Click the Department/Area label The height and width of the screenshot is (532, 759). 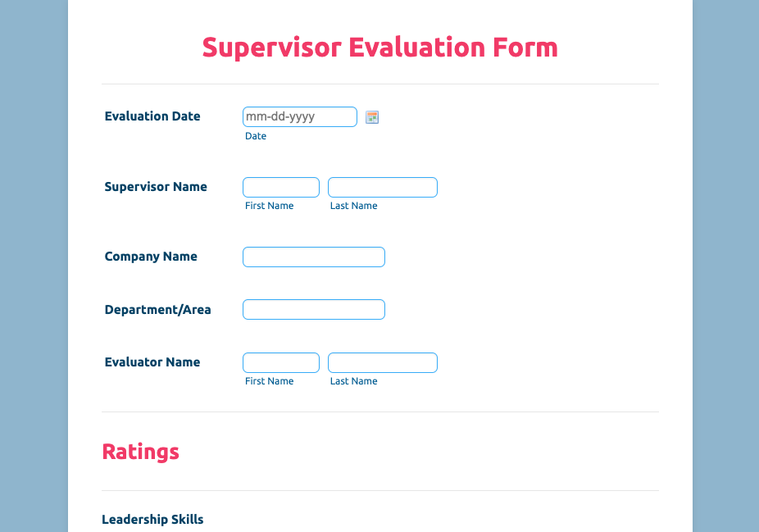pyautogui.click(x=157, y=310)
